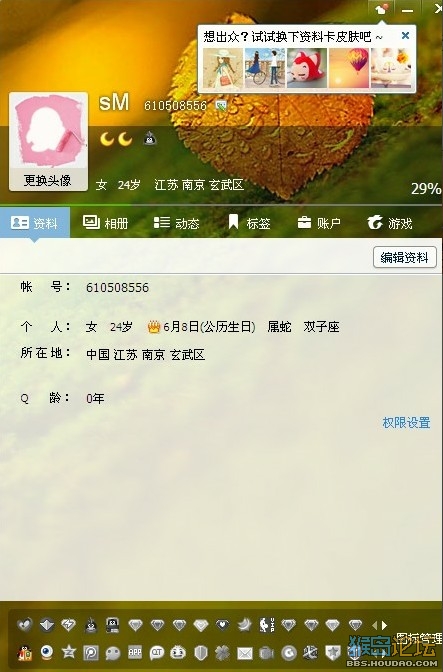This screenshot has width=443, height=672.
Task: Open the 动态 tab
Action: click(177, 223)
